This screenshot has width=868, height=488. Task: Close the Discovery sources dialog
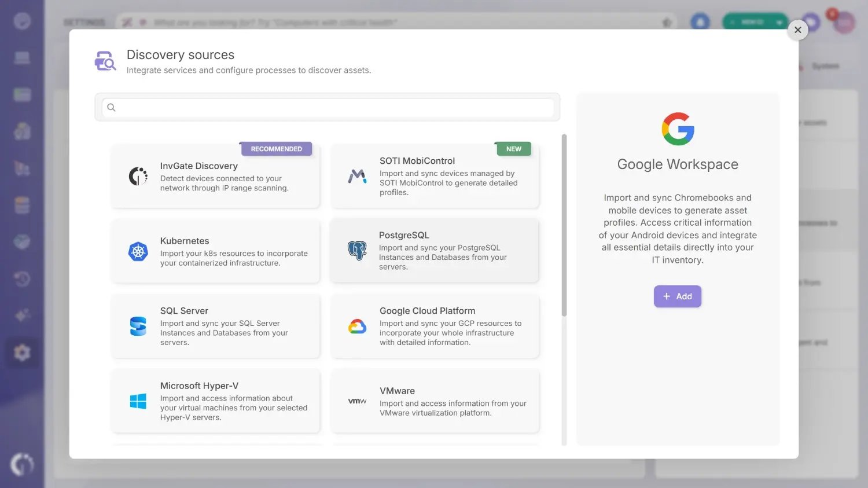tap(797, 30)
